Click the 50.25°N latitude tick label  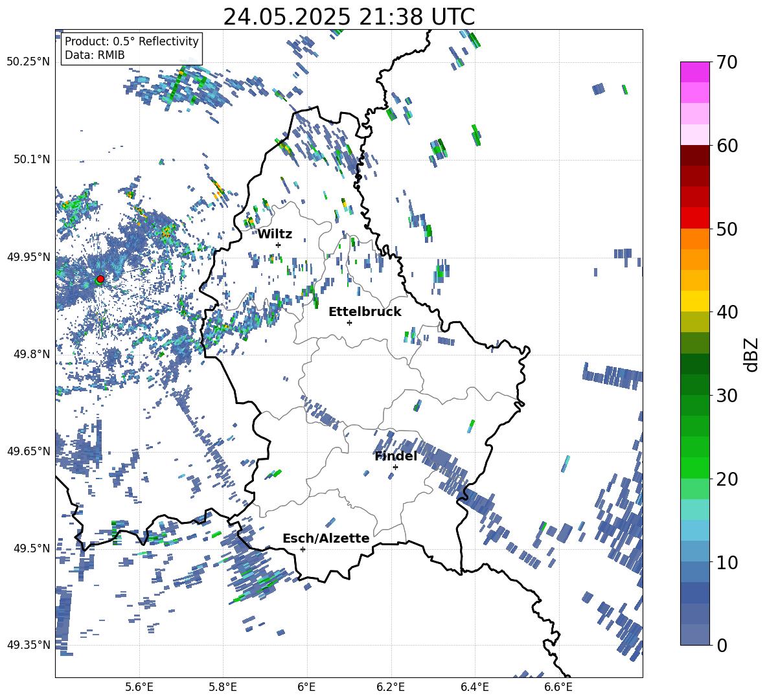tap(28, 62)
